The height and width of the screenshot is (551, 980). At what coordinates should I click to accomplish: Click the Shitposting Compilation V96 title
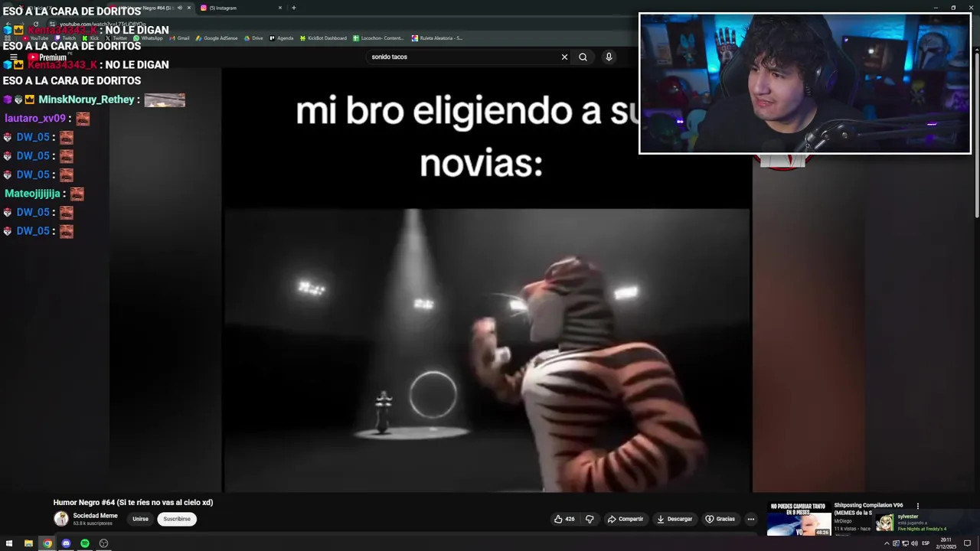click(x=868, y=509)
